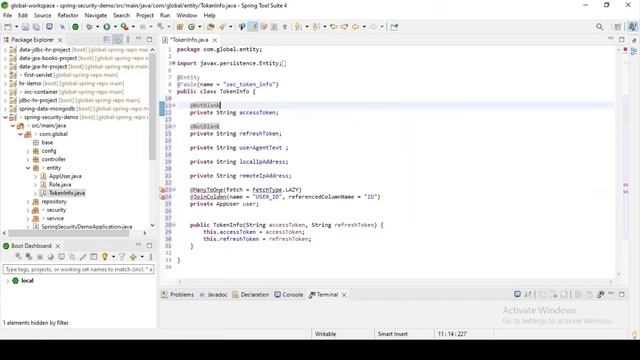
Task: Click the New file toolbar icon
Action: [8, 27]
